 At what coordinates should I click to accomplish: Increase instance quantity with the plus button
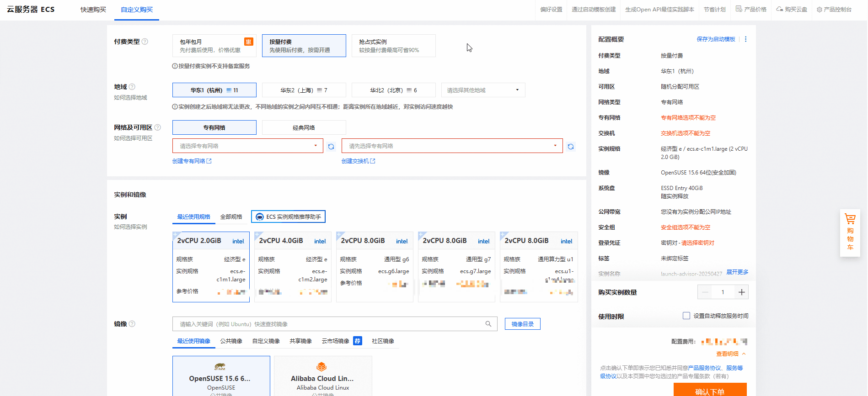click(741, 292)
